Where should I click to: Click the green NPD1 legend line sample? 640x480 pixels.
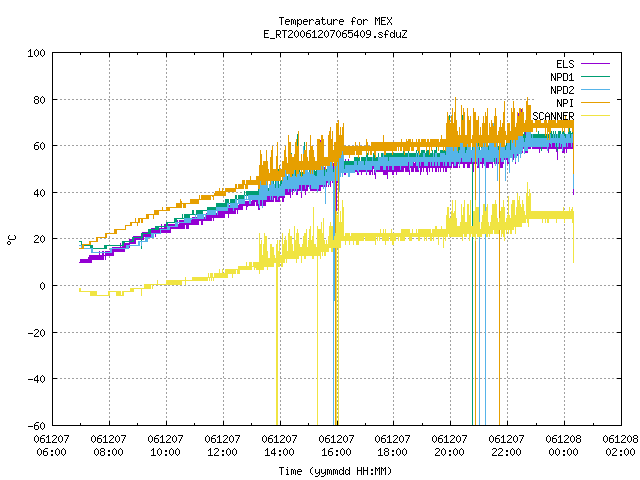pyautogui.click(x=595, y=77)
